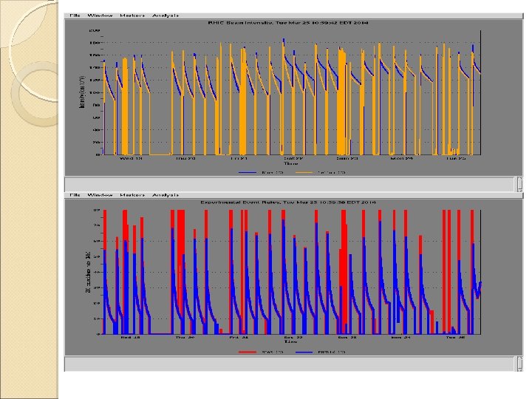Open Markers menu in top plot window
This screenshot has height=399, width=532.
pyautogui.click(x=132, y=16)
